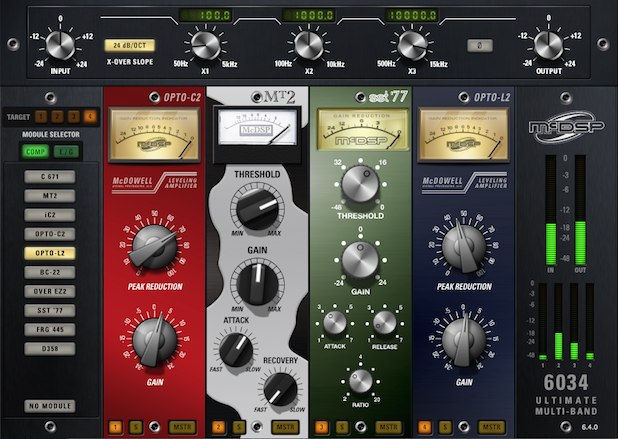
Task: Click the band 4 button under OPTO-L2
Action: [x=425, y=427]
